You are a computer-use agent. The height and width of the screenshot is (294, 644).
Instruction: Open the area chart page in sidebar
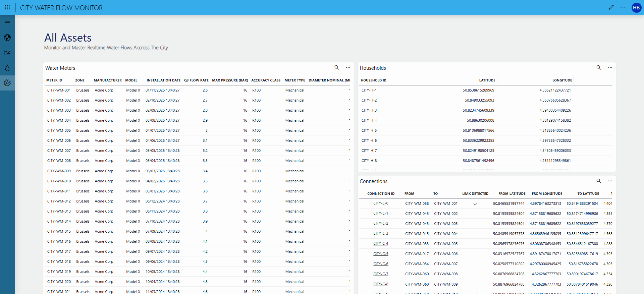pos(7,53)
